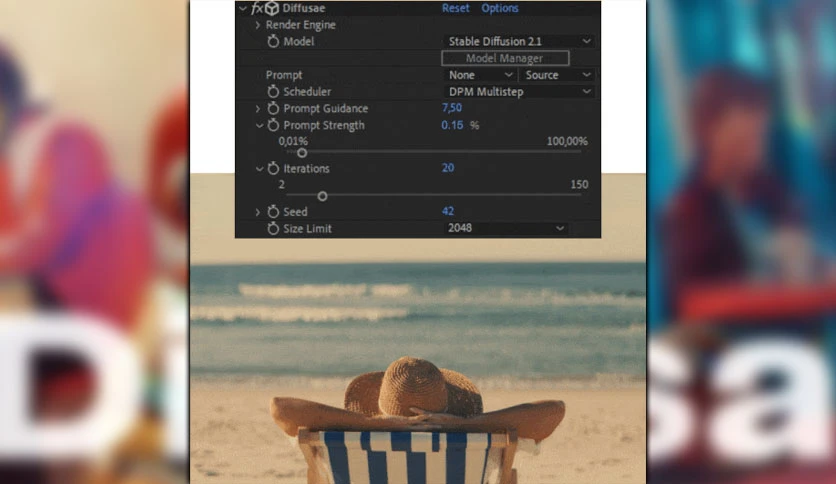Toggle the Model stopwatch keyframe icon

tap(273, 41)
